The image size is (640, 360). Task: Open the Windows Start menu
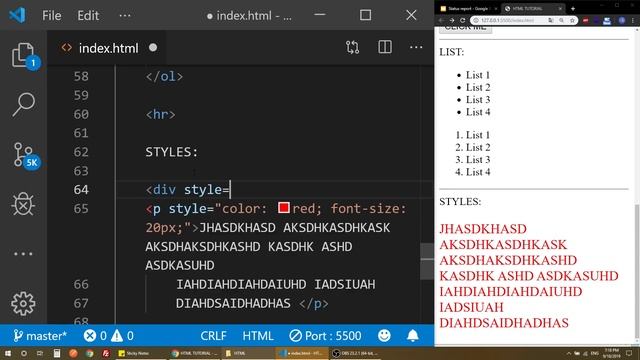tap(7, 353)
